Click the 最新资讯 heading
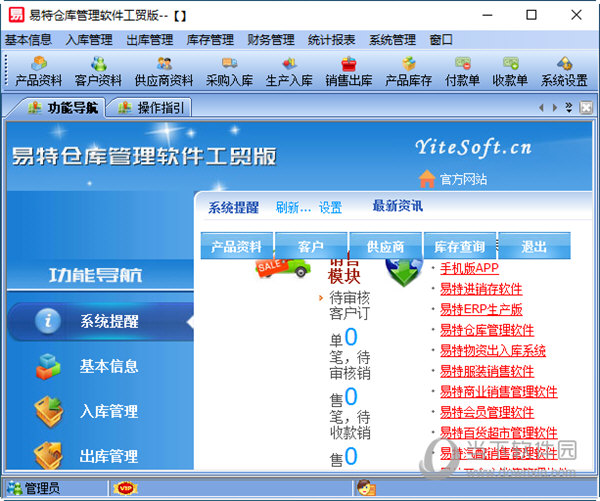Image resolution: width=600 pixels, height=501 pixels. pos(398,206)
